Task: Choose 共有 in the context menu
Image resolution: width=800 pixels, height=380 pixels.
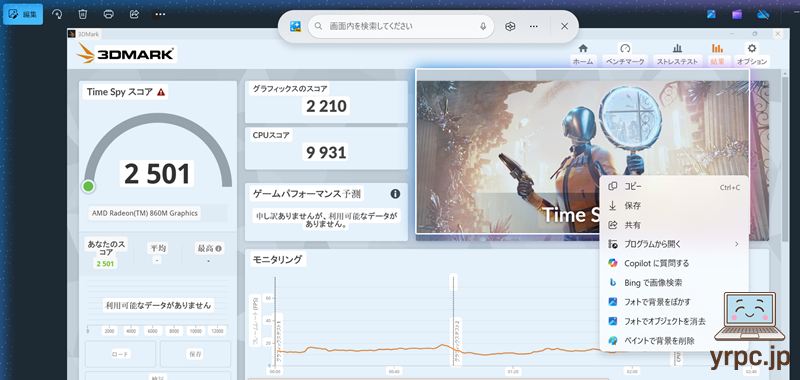Action: click(674, 225)
